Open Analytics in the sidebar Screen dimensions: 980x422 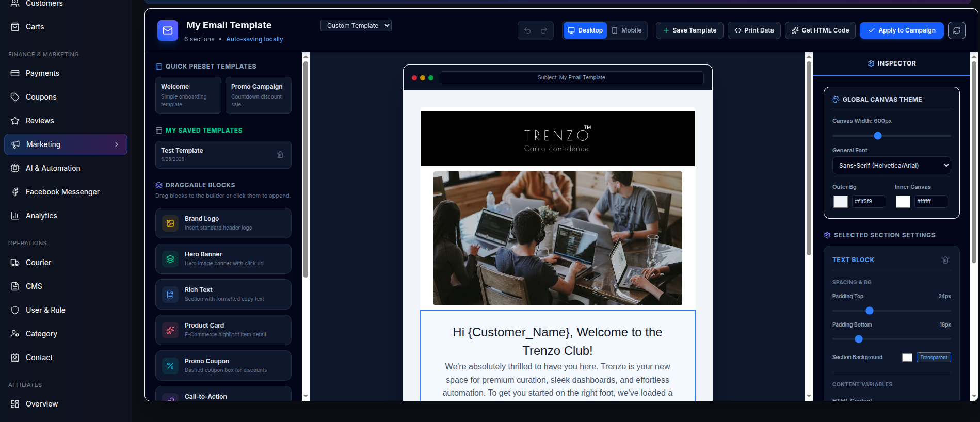(x=66, y=216)
